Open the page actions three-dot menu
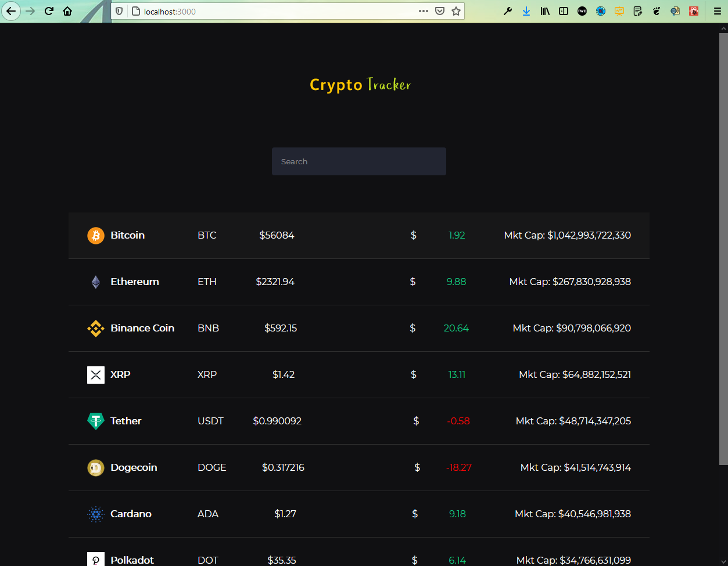 [424, 11]
